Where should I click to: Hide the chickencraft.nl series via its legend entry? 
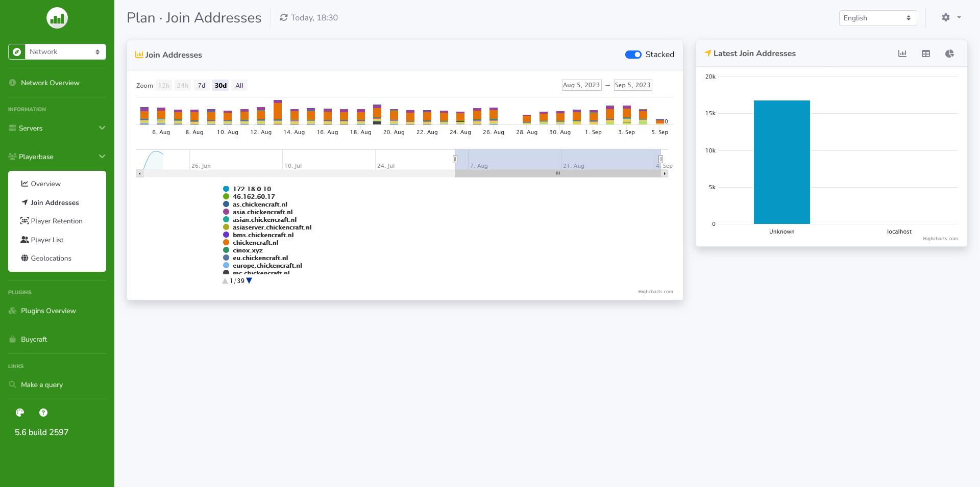(256, 242)
